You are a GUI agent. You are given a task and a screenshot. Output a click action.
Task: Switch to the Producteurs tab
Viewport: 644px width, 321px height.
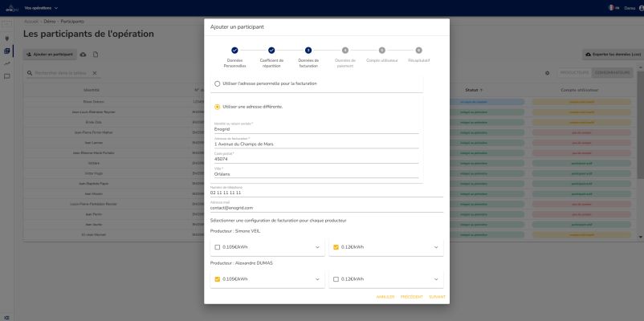(x=573, y=73)
